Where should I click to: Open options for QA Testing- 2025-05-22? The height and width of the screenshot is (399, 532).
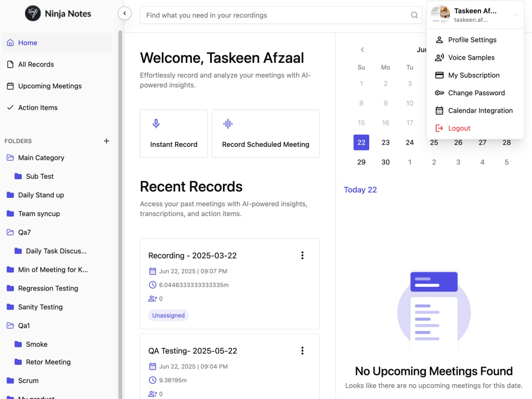click(x=302, y=351)
